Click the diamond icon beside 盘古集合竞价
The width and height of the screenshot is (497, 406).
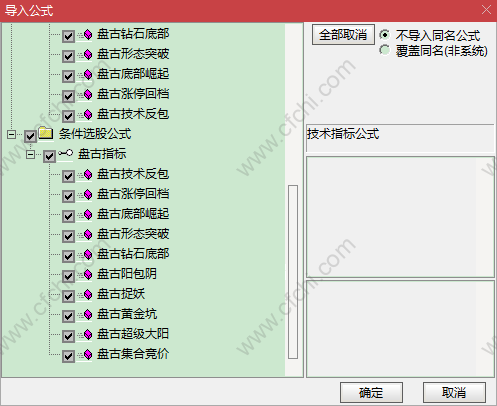tap(88, 355)
